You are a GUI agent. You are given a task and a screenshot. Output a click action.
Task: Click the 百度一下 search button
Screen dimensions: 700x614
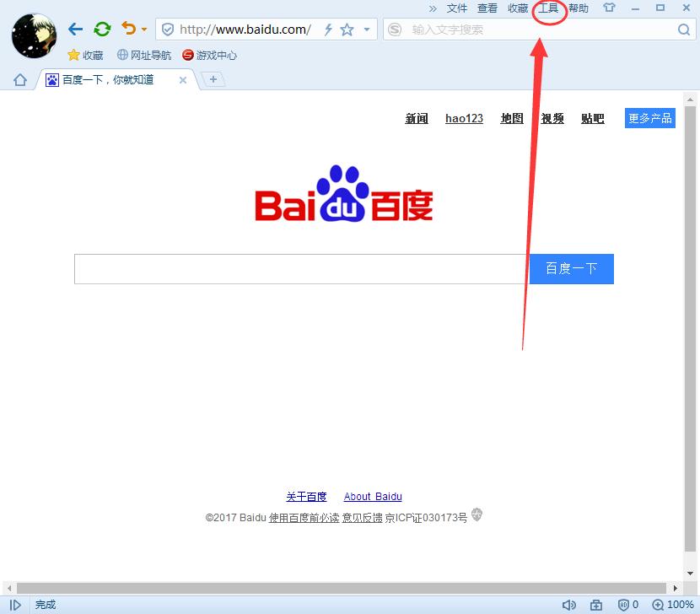pyautogui.click(x=572, y=269)
